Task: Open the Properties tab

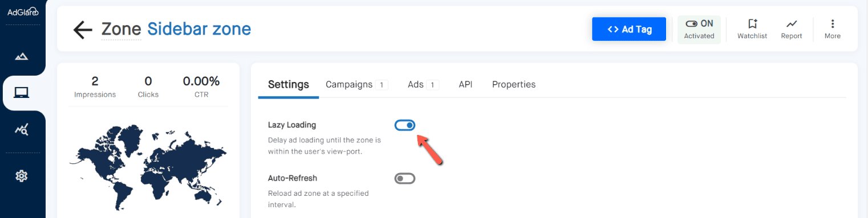Action: [514, 84]
